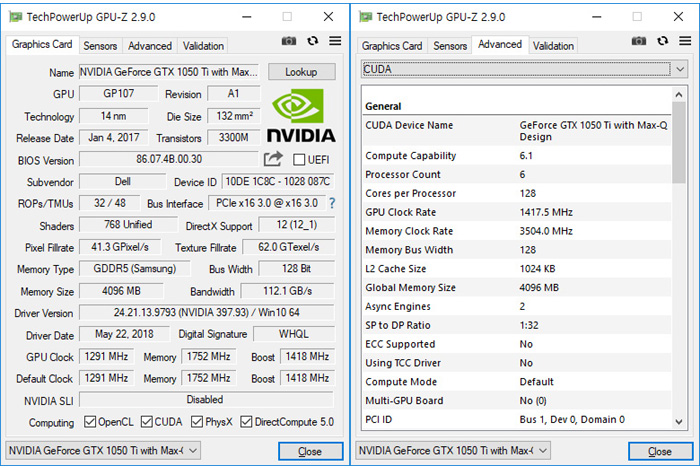
Task: Select the Memory Clock Rate row
Action: (x=517, y=231)
